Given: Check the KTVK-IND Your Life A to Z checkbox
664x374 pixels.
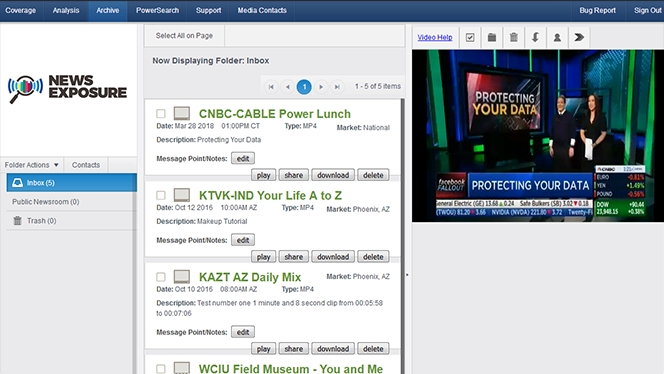Looking at the screenshot, I should coord(161,195).
